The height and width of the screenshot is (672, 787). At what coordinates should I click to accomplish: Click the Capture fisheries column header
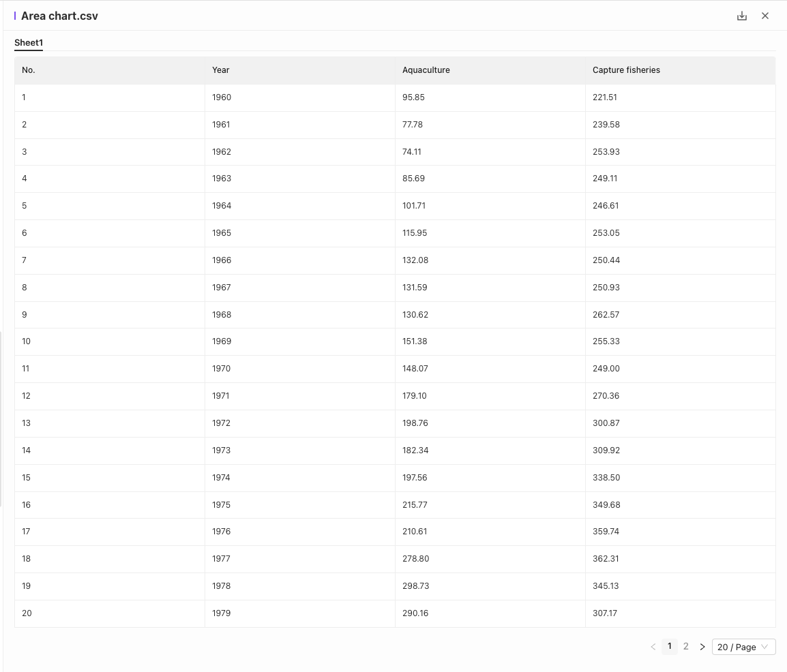(626, 70)
